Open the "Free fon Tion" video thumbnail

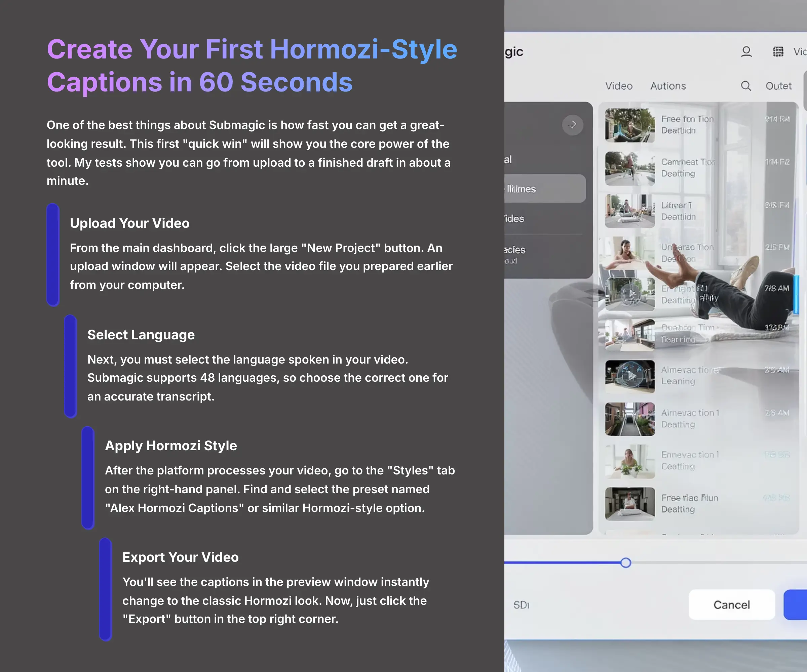tap(630, 125)
